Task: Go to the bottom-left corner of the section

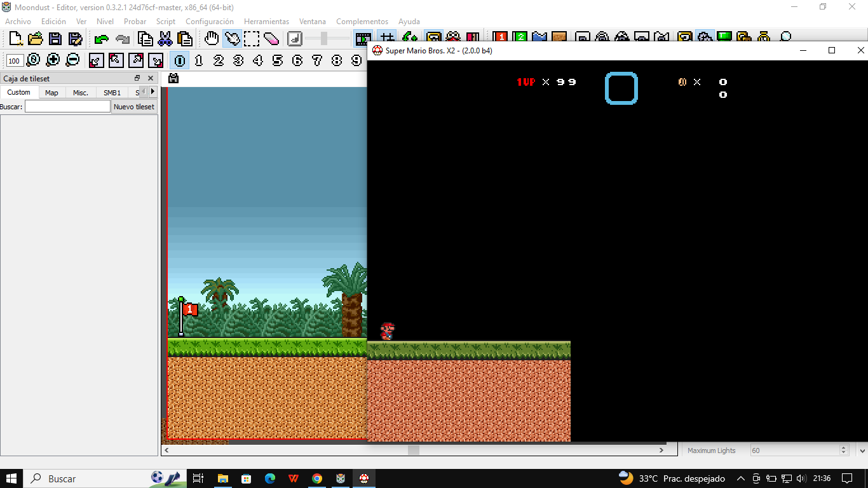Action: coord(96,60)
